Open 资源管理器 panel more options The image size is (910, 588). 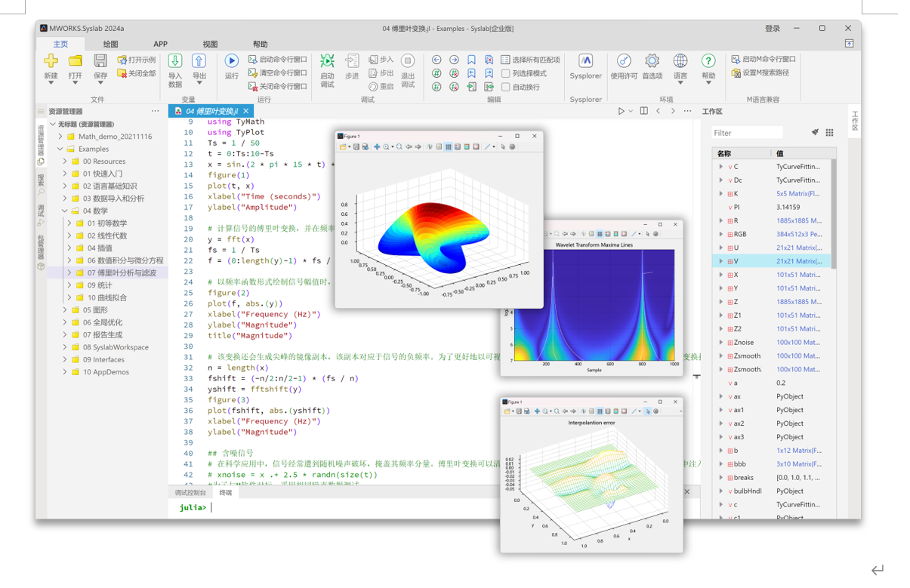coord(155,111)
